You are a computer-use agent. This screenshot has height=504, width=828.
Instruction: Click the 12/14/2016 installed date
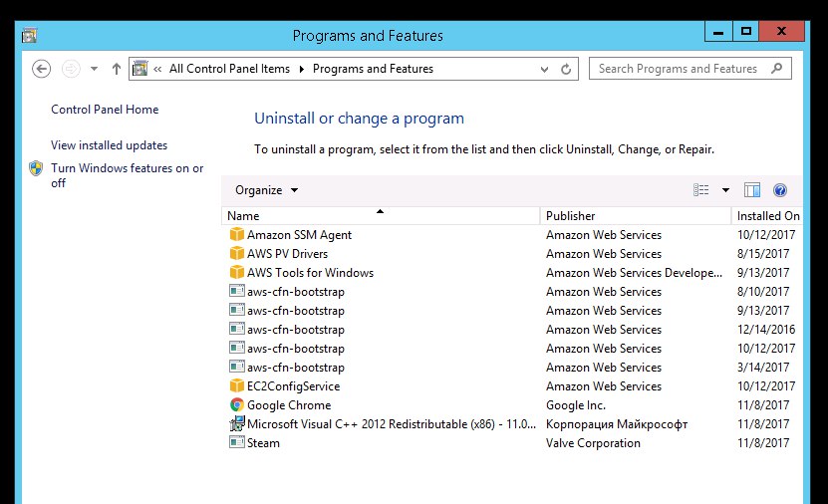tap(766, 330)
